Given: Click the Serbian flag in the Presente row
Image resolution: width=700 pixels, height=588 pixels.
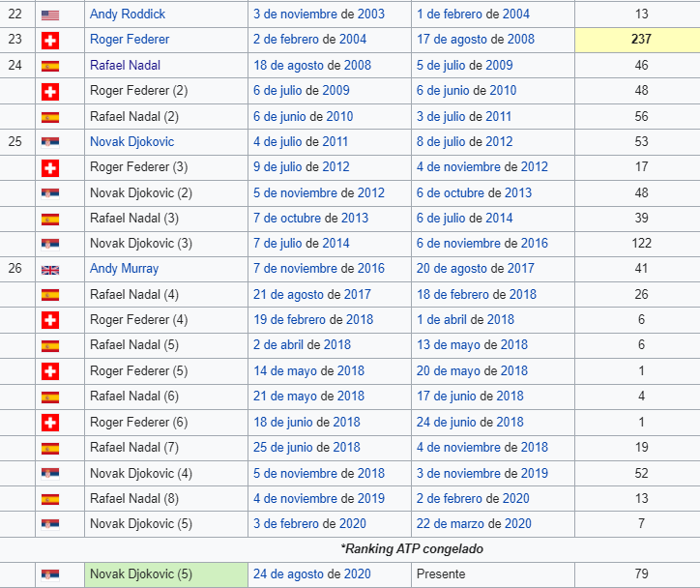Looking at the screenshot, I should tap(50, 574).
